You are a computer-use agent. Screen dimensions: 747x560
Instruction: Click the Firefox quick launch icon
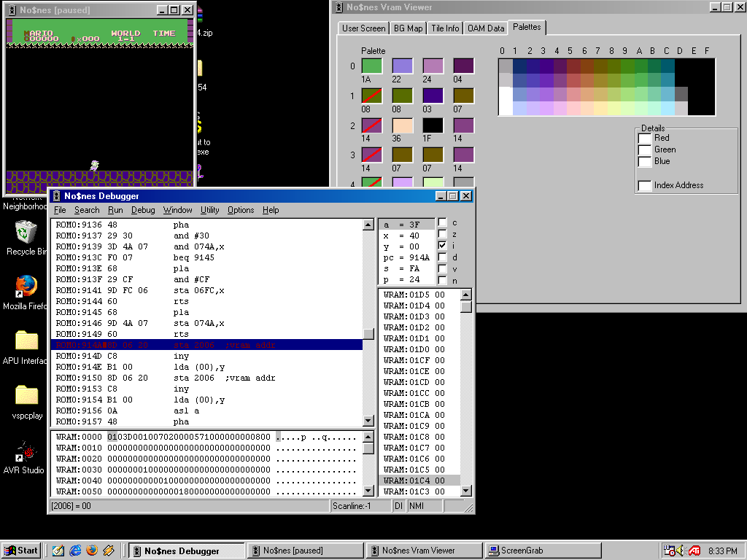(92, 551)
